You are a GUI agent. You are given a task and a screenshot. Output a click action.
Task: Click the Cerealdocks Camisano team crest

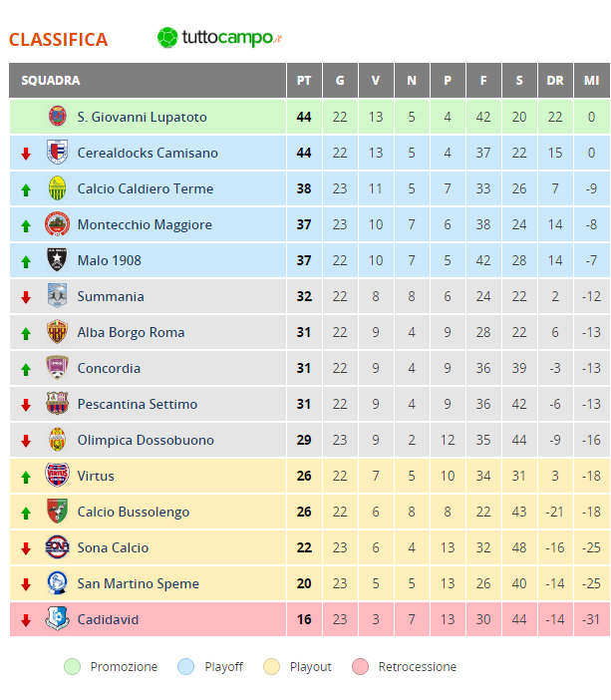click(x=57, y=153)
